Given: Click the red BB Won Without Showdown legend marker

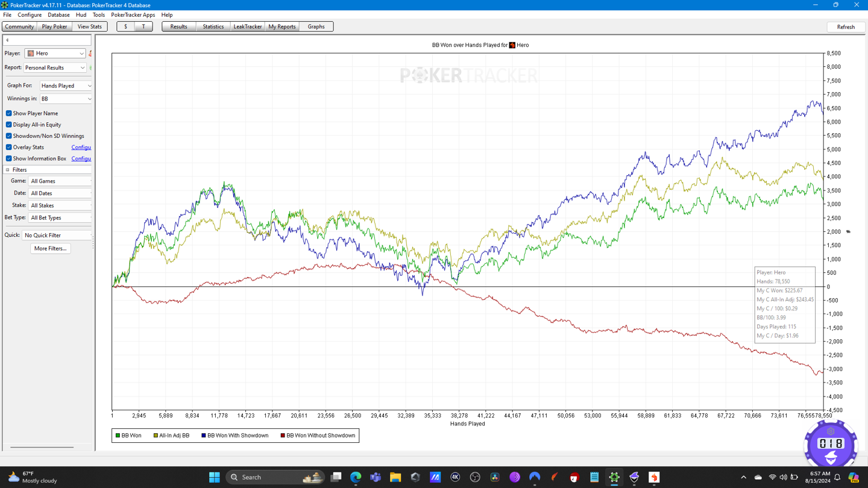Looking at the screenshot, I should [x=283, y=436].
